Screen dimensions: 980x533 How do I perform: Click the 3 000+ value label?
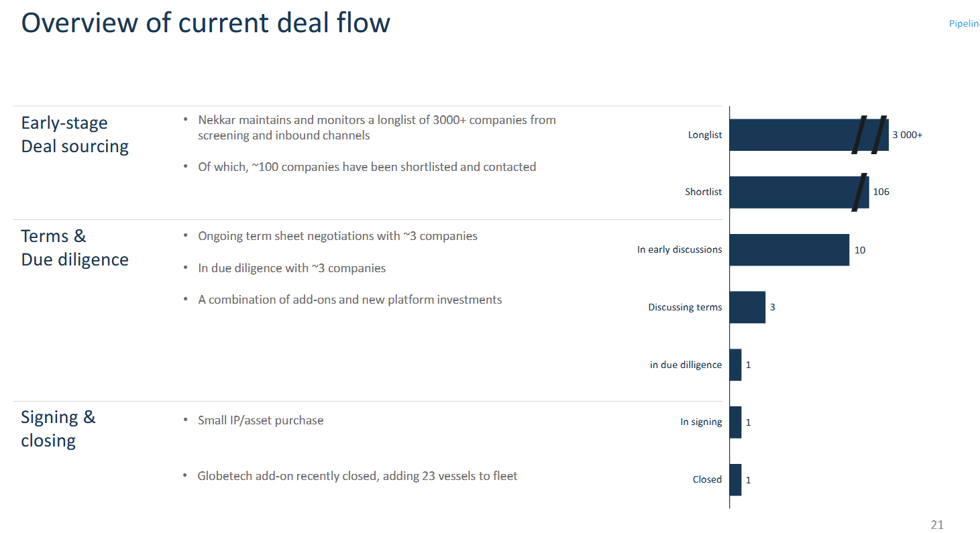pyautogui.click(x=907, y=135)
